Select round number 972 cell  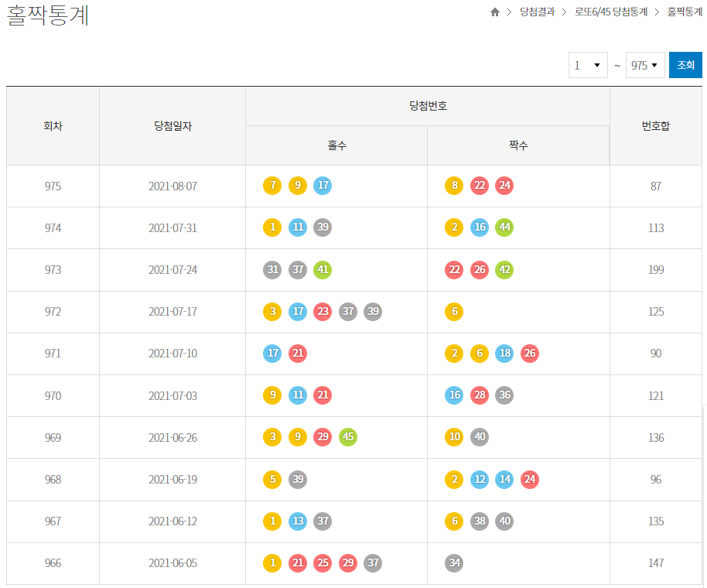click(x=53, y=312)
